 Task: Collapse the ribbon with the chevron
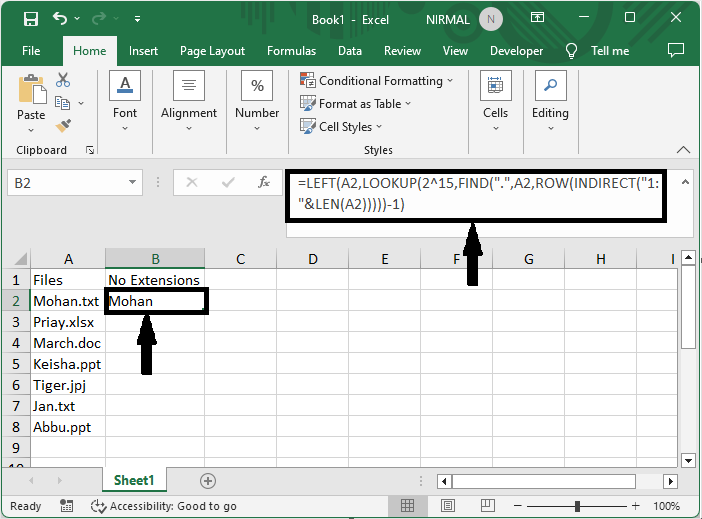coord(683,150)
